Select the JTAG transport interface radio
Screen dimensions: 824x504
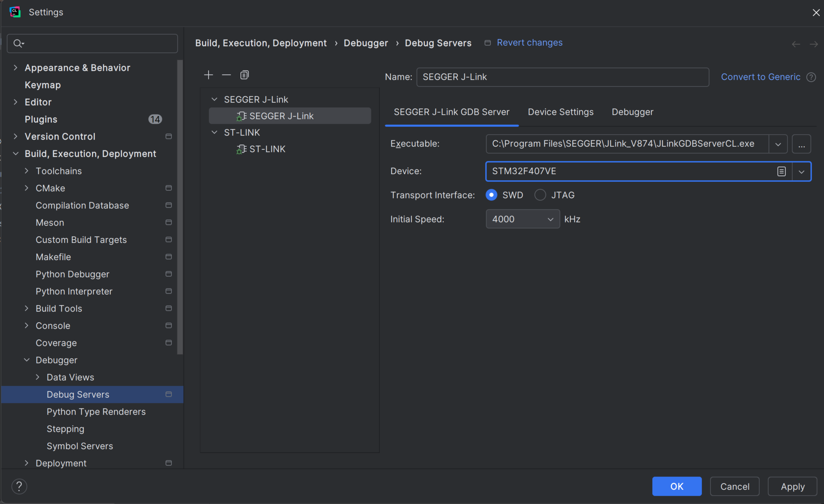(540, 195)
